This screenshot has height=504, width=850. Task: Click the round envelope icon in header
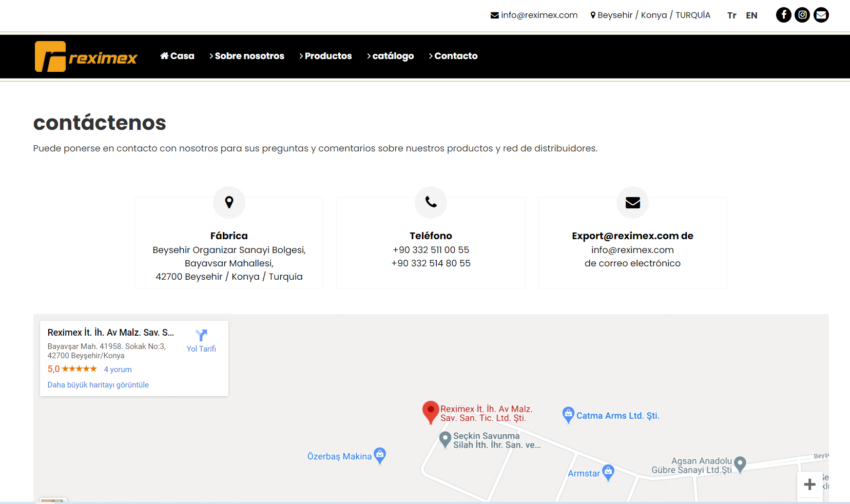(x=821, y=15)
